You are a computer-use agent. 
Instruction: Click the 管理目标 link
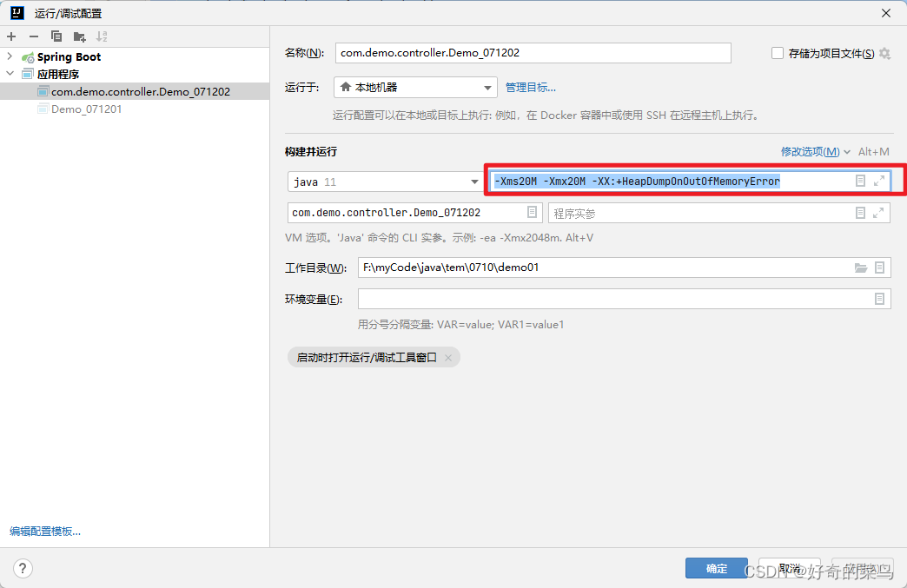point(530,87)
